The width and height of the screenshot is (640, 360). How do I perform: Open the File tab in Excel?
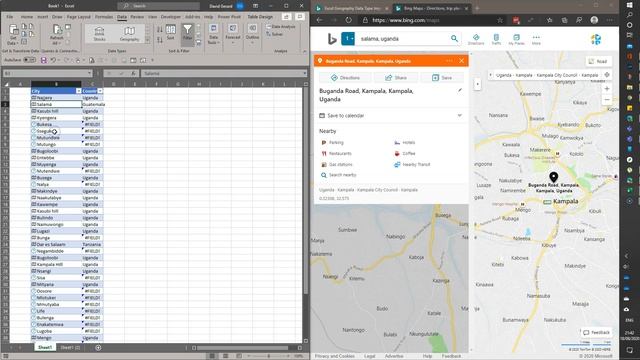click(x=10, y=17)
